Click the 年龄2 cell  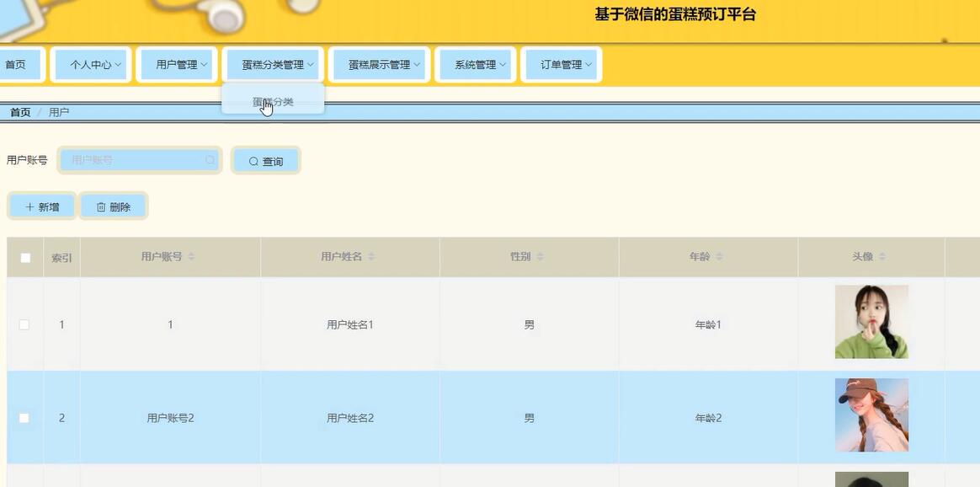708,418
